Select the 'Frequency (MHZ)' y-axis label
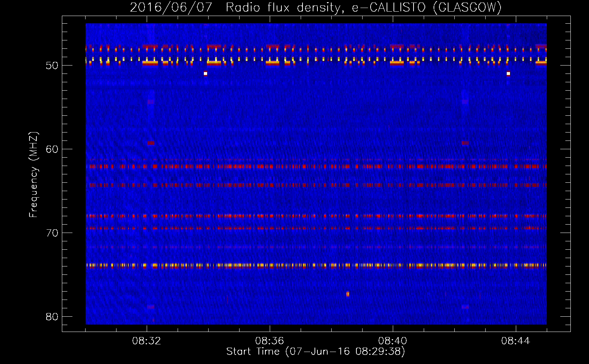 coord(33,175)
